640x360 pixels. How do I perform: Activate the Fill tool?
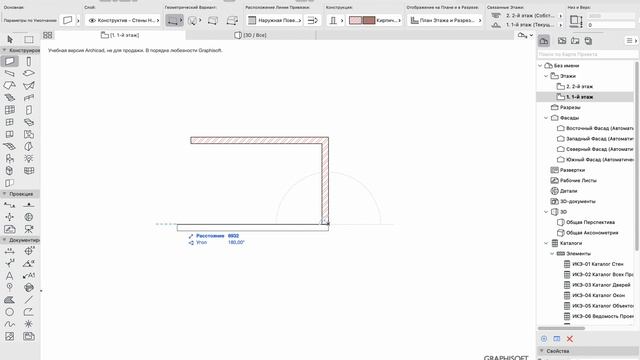click(x=10, y=300)
